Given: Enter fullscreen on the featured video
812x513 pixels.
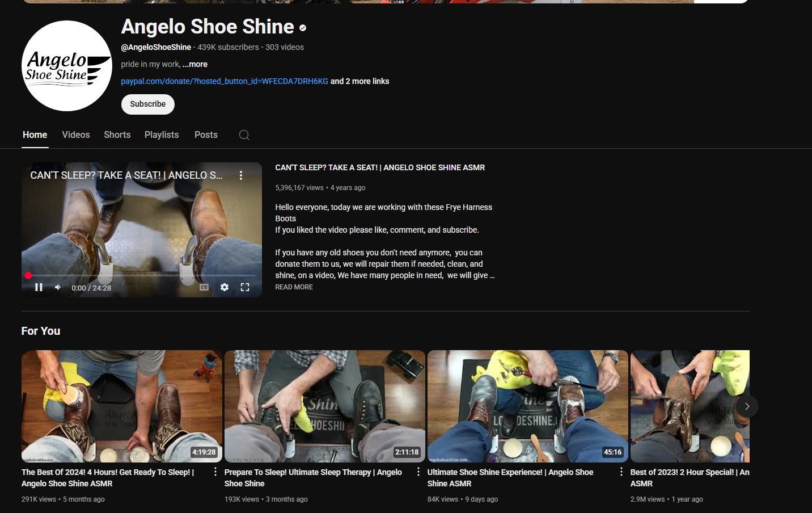Looking at the screenshot, I should point(245,287).
